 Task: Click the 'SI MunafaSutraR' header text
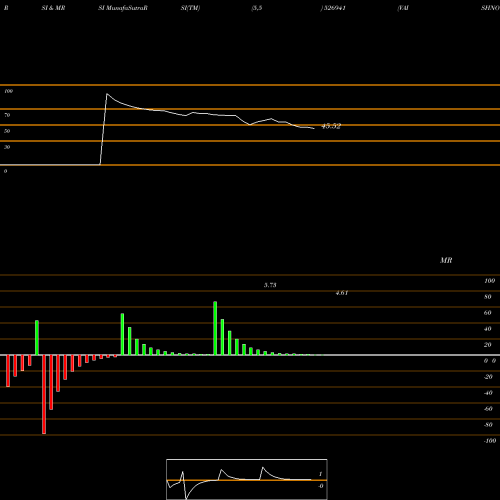click(x=123, y=8)
